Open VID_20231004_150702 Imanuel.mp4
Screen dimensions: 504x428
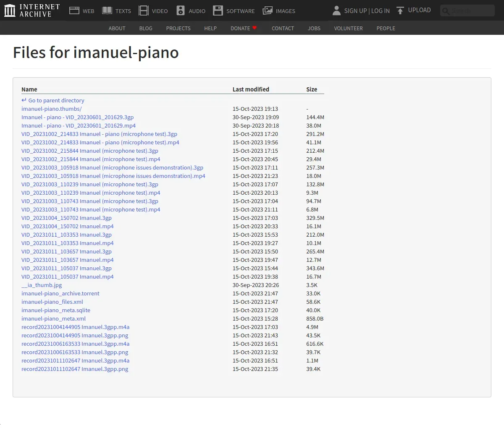pos(68,226)
